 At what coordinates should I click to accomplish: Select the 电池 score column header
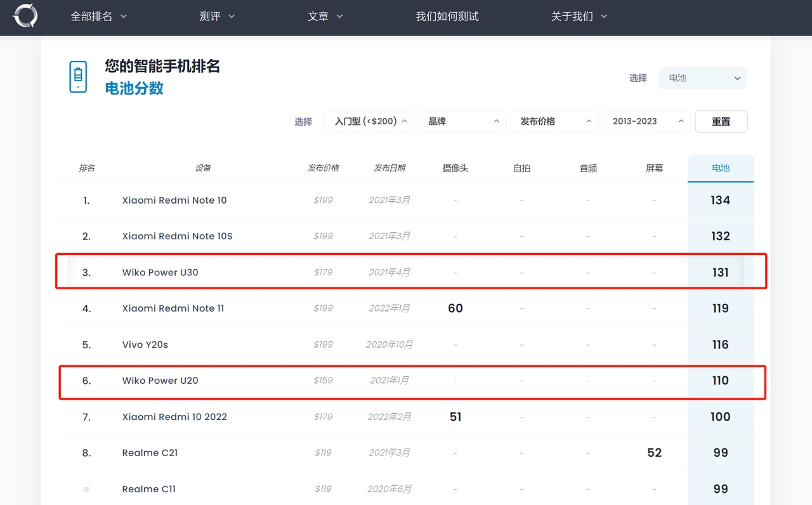(x=721, y=168)
